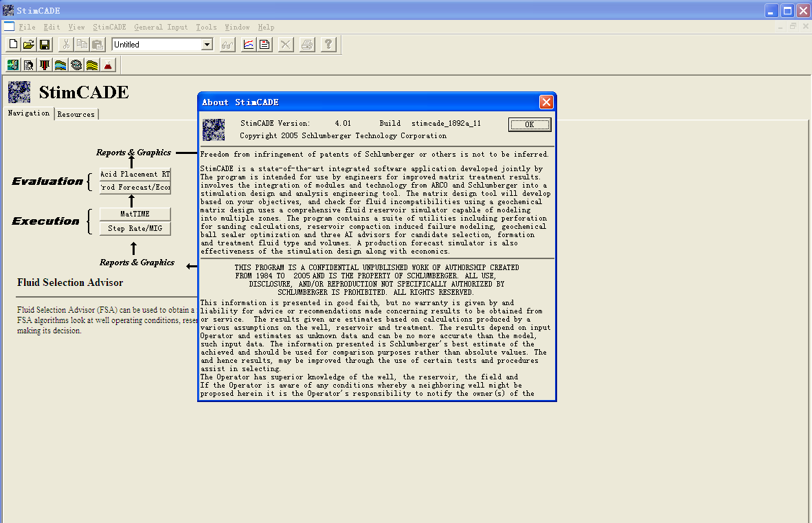812x523 pixels.
Task: Click lower Reports & Graphics label
Action: tap(137, 262)
